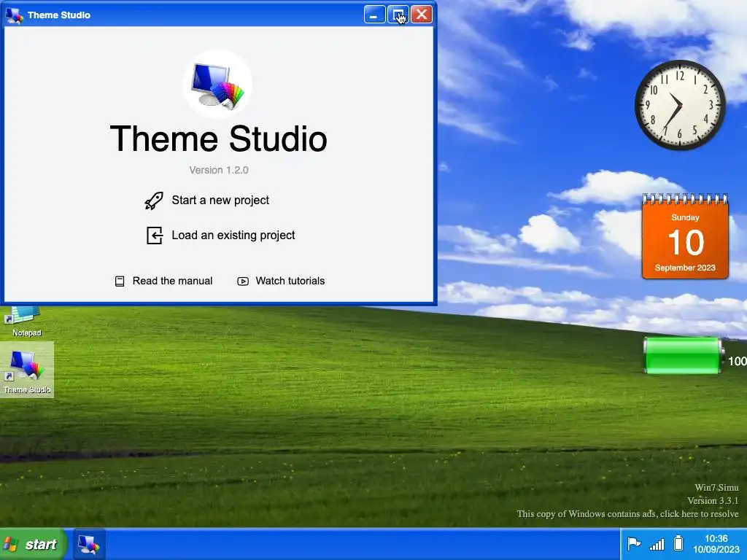Click the green battery gadget

point(683,355)
